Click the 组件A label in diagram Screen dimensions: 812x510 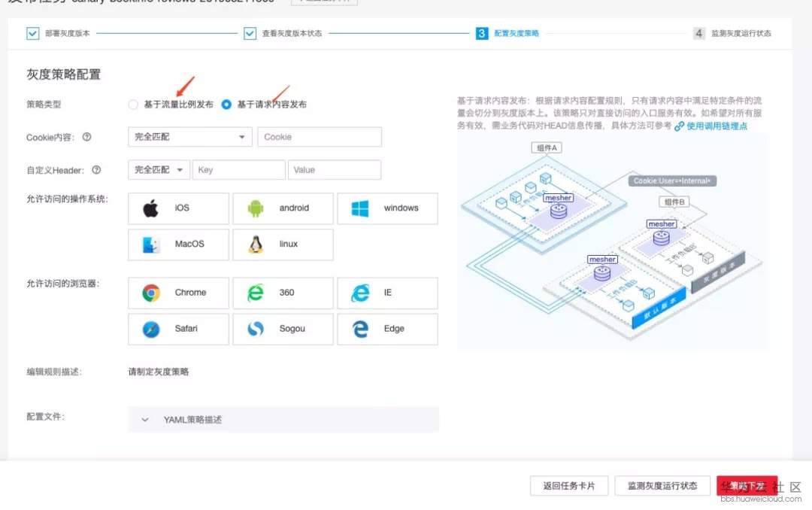547,147
